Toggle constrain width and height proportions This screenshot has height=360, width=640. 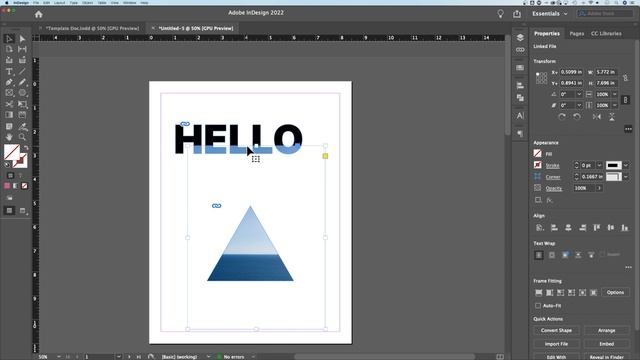(x=625, y=78)
